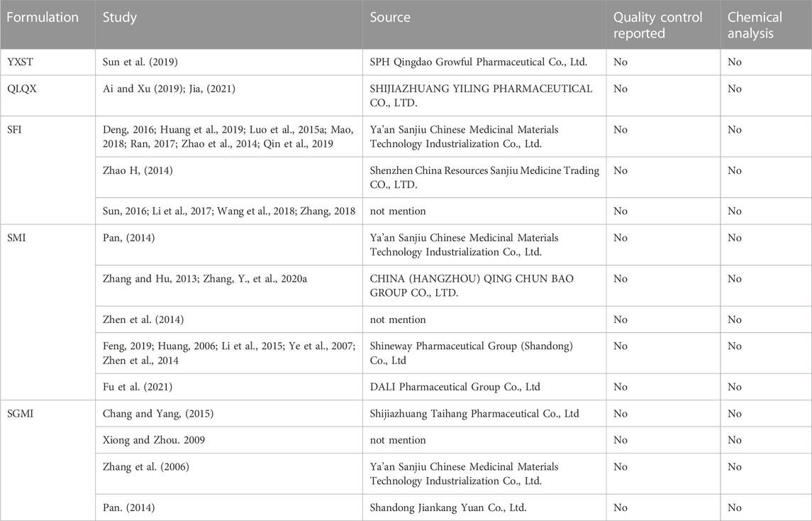Click the chemical analysis "No" in the Shineway row
812x521 pixels.
734,346
